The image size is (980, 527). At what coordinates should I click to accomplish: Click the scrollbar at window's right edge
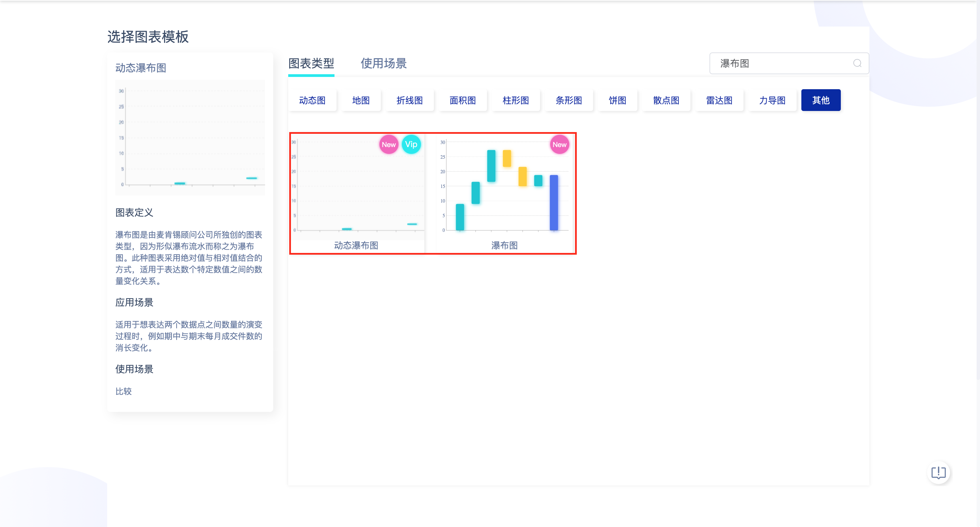click(978, 190)
